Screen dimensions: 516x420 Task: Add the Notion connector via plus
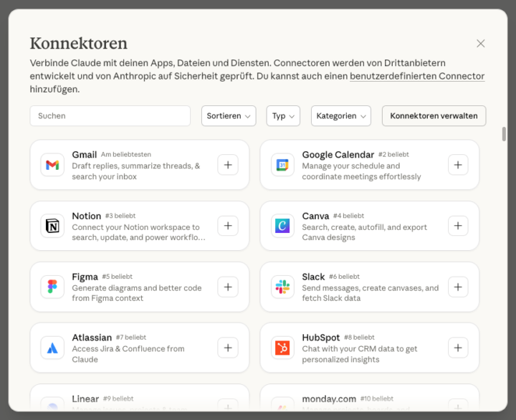pyautogui.click(x=228, y=226)
